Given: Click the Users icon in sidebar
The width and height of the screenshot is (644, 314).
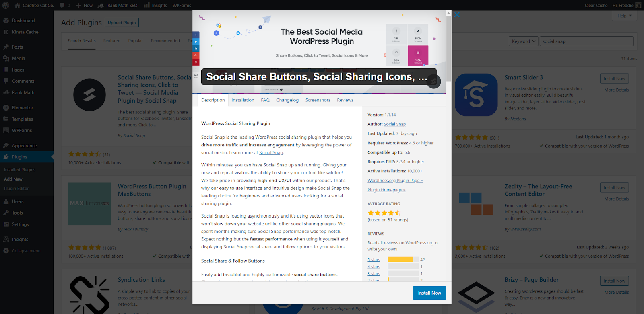Looking at the screenshot, I should tap(6, 202).
